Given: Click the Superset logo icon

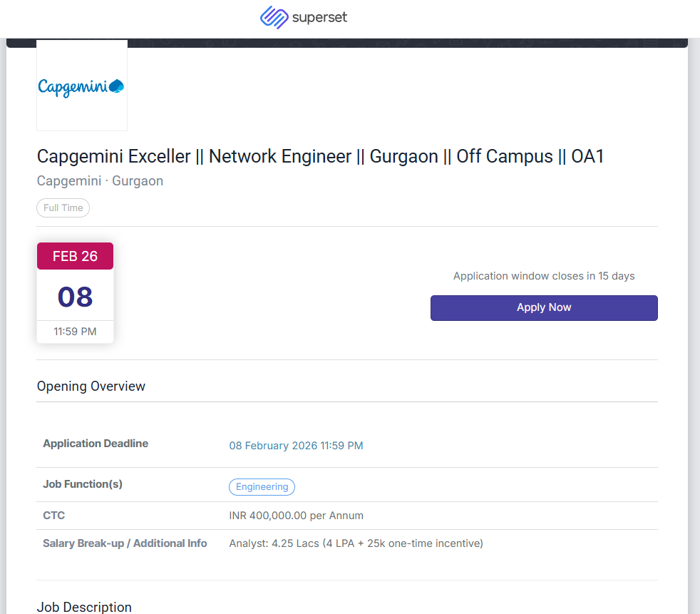Looking at the screenshot, I should [x=274, y=17].
